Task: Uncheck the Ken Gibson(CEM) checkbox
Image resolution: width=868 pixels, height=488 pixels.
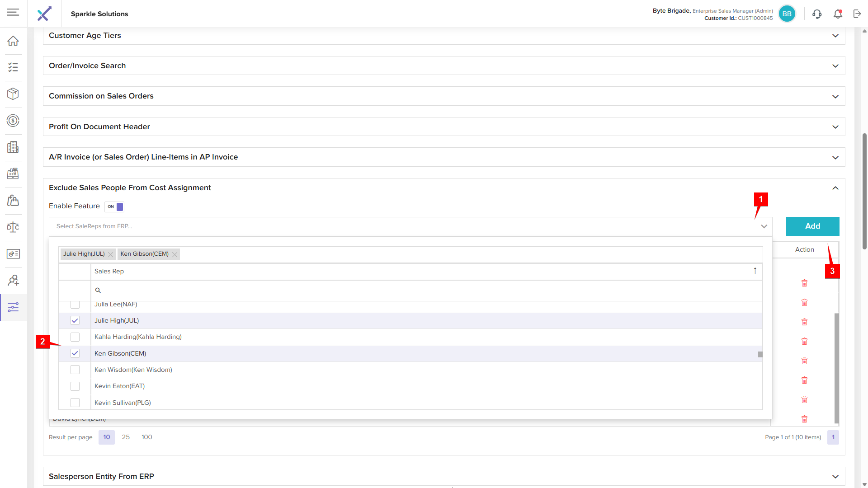Action: (x=75, y=353)
